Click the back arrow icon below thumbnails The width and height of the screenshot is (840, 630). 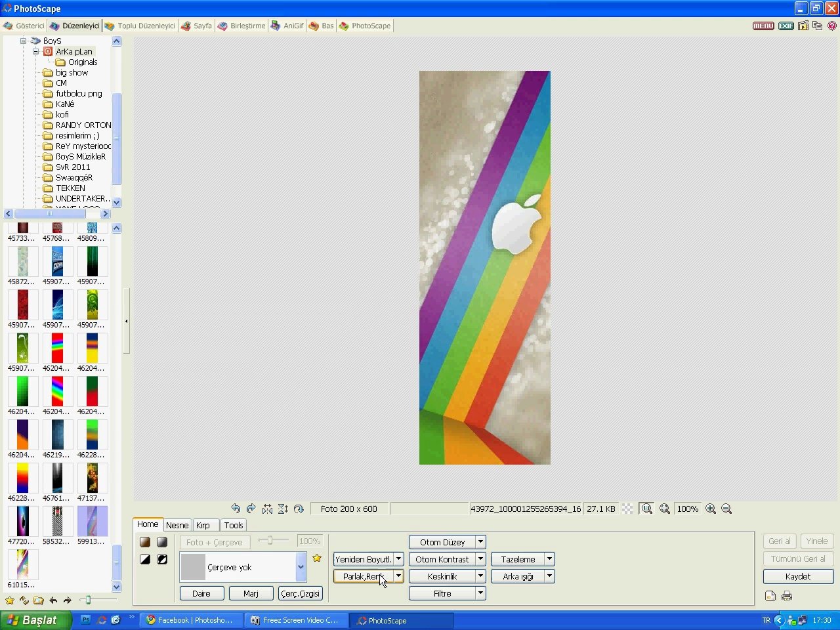click(53, 600)
